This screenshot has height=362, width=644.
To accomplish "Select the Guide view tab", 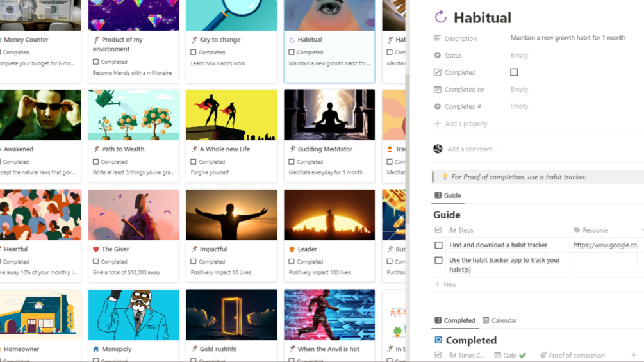I will (448, 195).
